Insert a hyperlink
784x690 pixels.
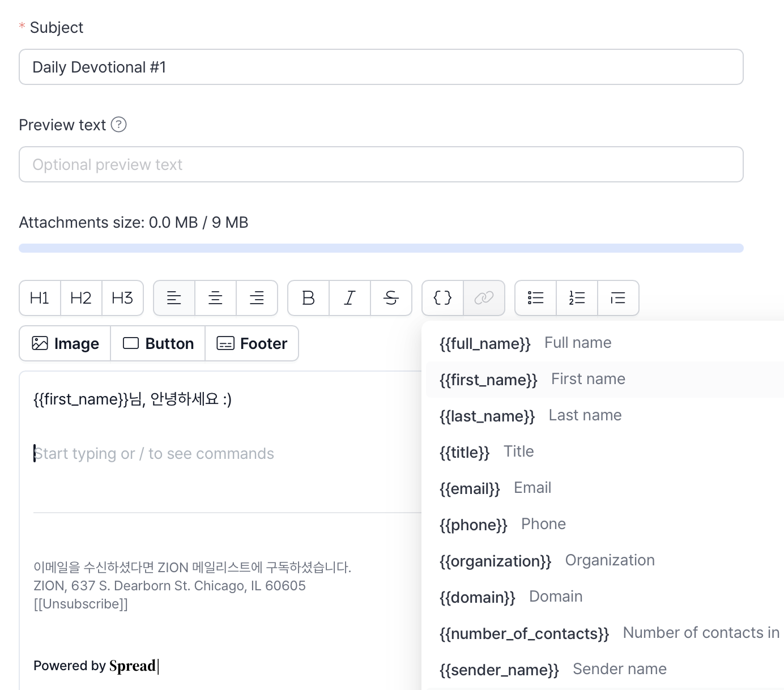[484, 298]
